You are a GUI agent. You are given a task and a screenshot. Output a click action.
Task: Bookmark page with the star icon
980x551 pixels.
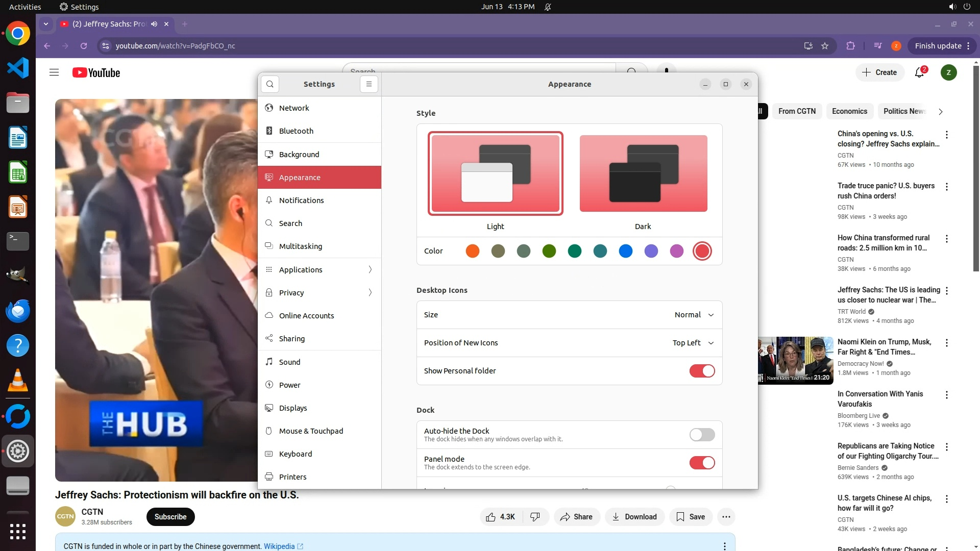tap(825, 46)
